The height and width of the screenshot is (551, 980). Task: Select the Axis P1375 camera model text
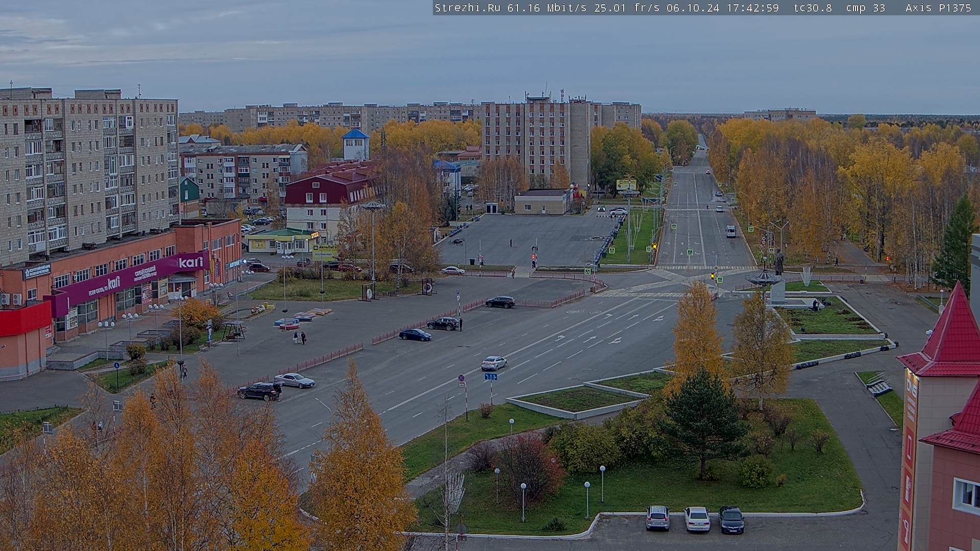[x=938, y=8]
